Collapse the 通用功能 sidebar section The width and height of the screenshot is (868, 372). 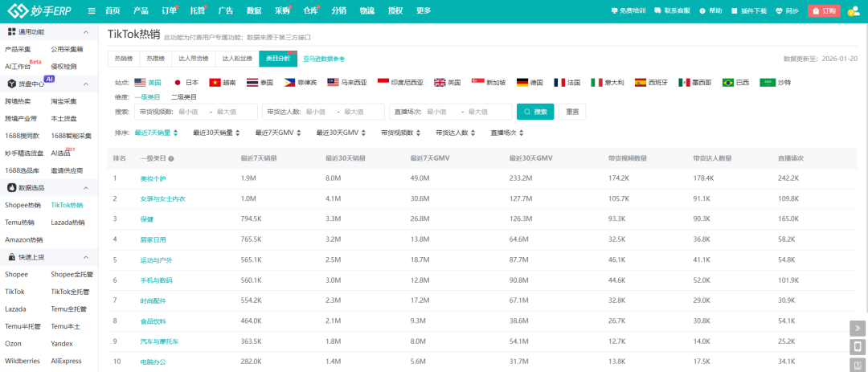click(85, 32)
